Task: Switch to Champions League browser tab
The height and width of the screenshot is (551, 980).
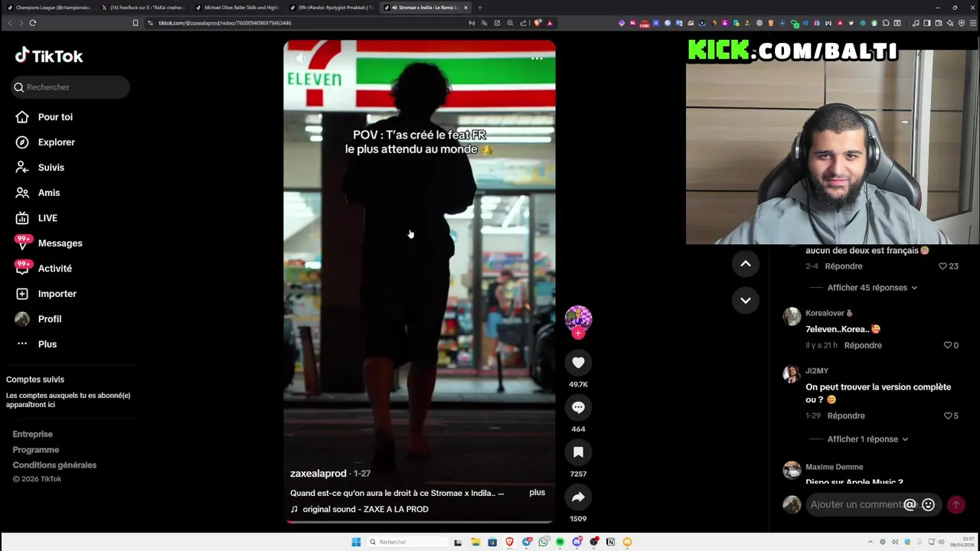Action: point(51,8)
